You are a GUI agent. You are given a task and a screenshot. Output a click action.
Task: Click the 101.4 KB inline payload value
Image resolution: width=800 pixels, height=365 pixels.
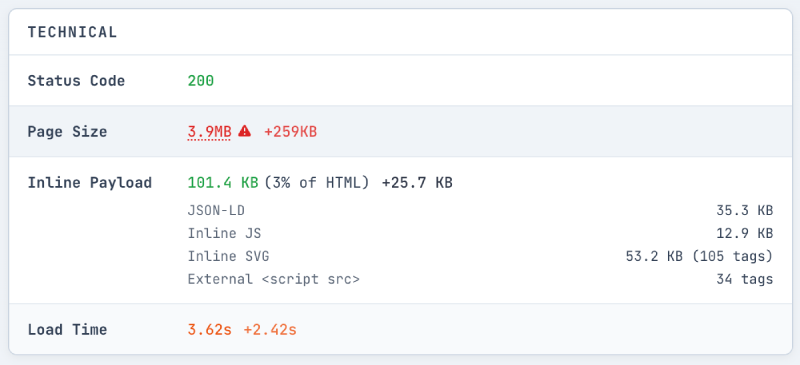click(223, 183)
